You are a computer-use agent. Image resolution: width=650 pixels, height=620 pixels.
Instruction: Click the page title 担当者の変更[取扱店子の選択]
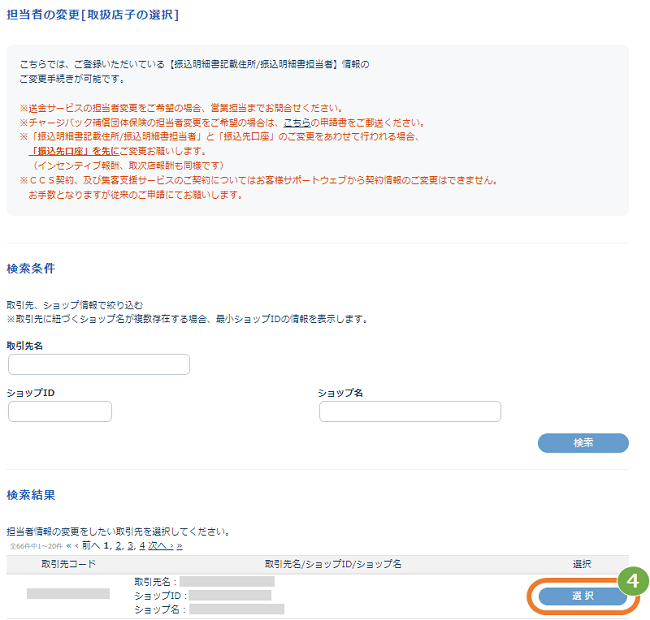[92, 15]
